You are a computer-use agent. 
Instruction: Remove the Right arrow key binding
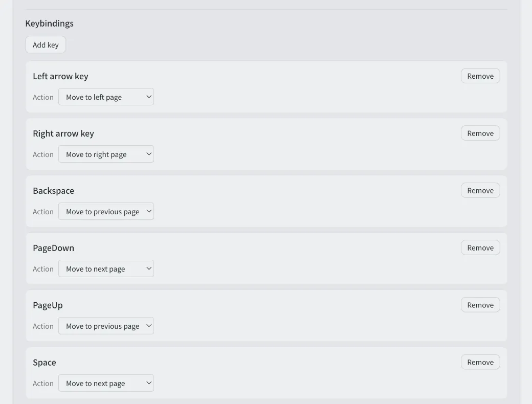(x=480, y=133)
